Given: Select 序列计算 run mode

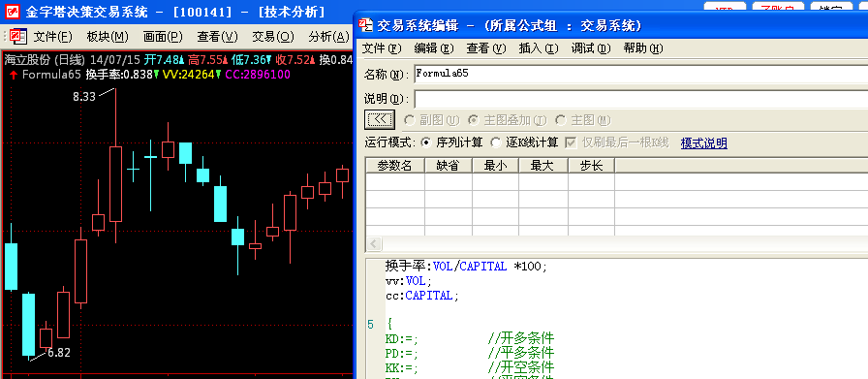Looking at the screenshot, I should 451,142.
